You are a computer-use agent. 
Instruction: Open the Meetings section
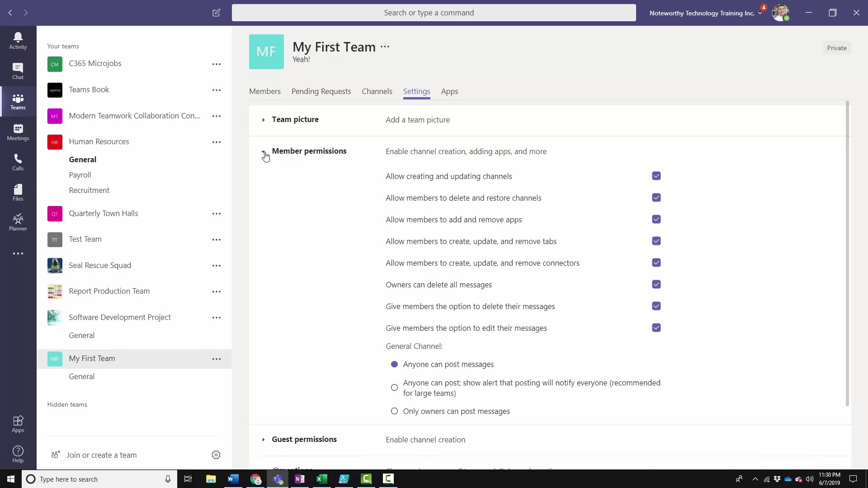18,132
